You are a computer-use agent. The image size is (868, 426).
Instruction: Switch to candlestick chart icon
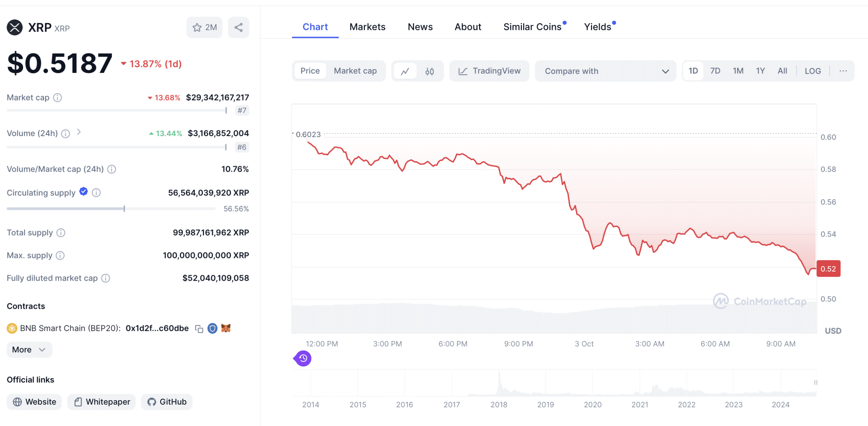tap(430, 71)
